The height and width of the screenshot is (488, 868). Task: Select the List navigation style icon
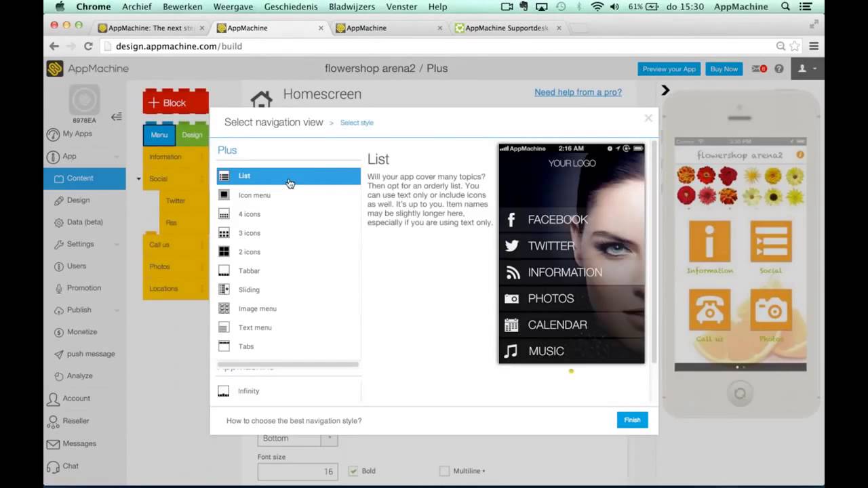coord(224,176)
